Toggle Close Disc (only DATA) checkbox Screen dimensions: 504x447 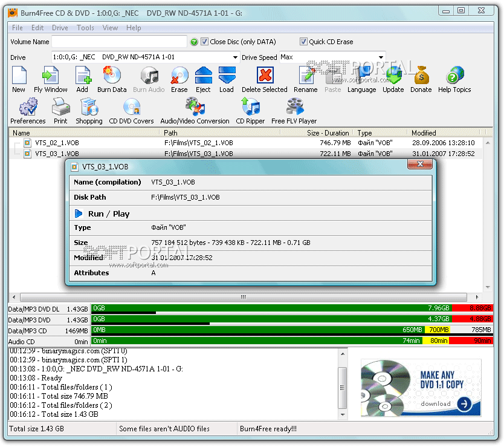[204, 42]
